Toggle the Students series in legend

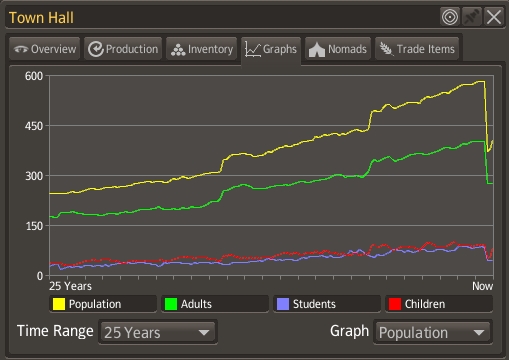click(327, 304)
